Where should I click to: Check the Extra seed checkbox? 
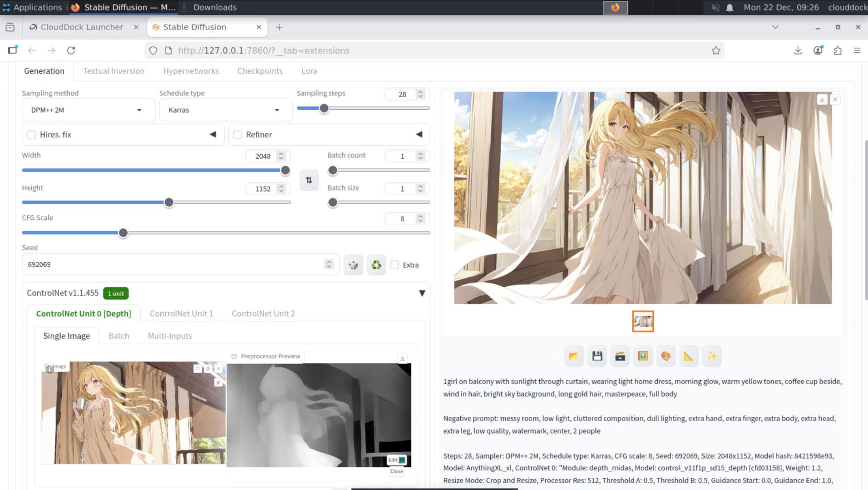click(x=395, y=265)
